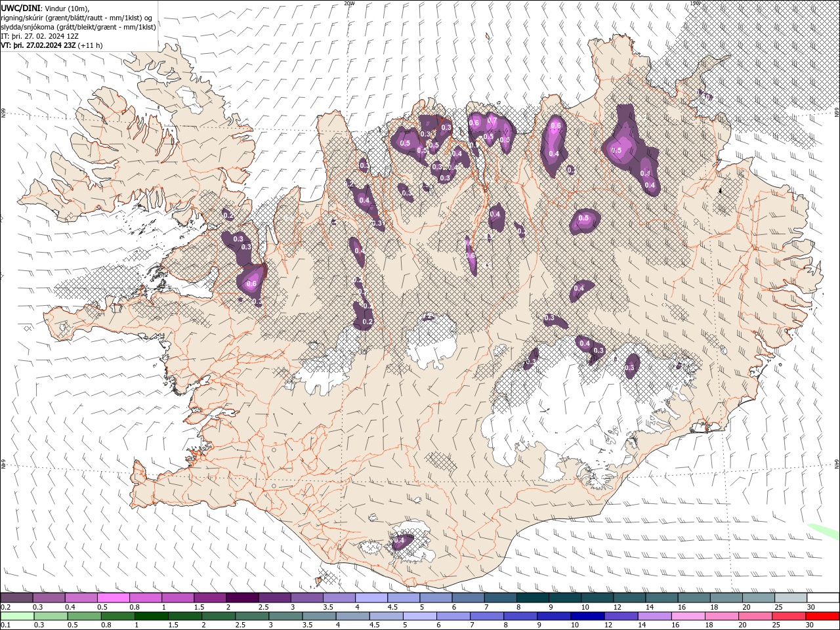Click the '30' label under the upper legend row
The width and height of the screenshot is (840, 630).
pyautogui.click(x=811, y=607)
